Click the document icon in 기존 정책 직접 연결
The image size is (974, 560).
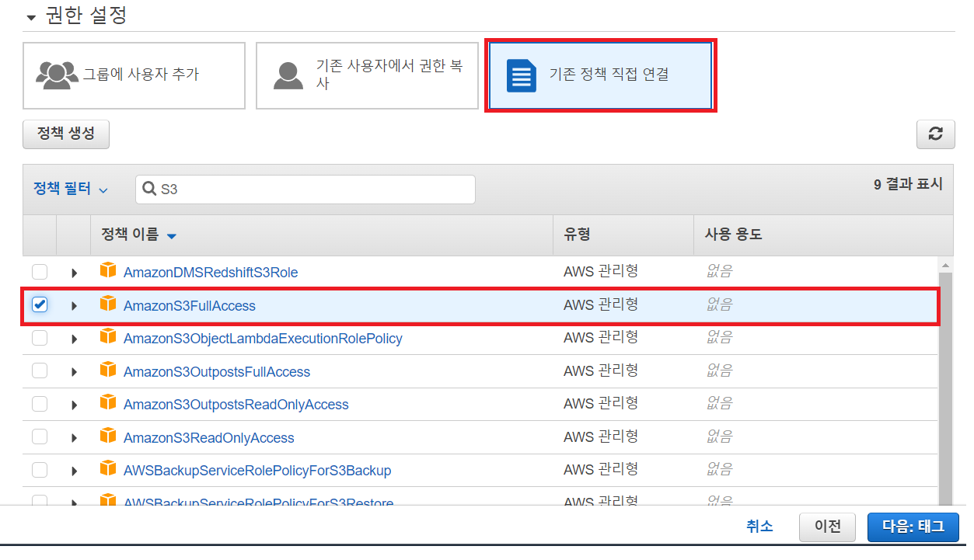522,75
